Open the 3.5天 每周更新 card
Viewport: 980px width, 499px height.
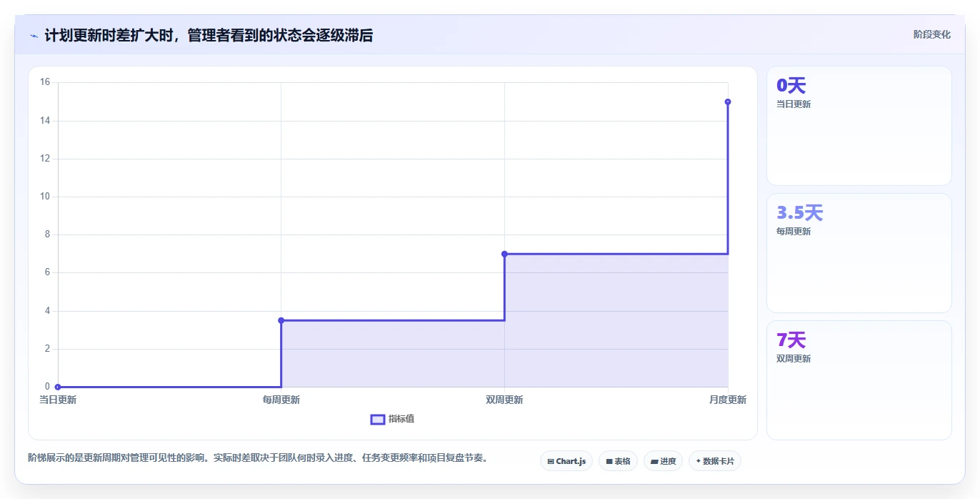859,253
